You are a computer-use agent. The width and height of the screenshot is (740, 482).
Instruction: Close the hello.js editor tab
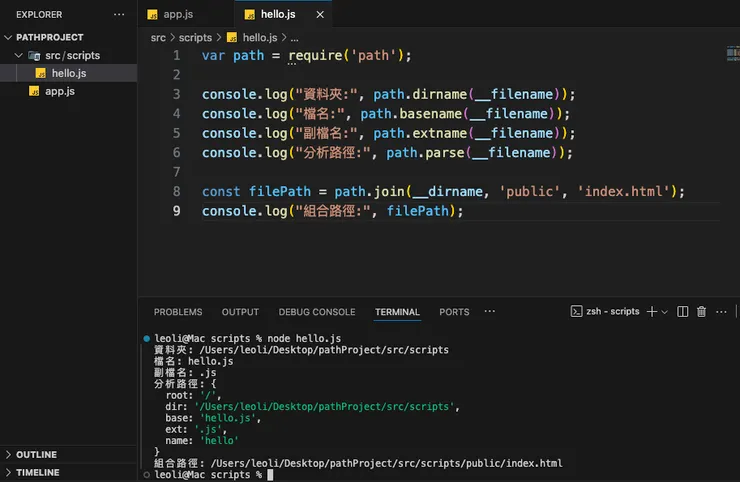319,15
